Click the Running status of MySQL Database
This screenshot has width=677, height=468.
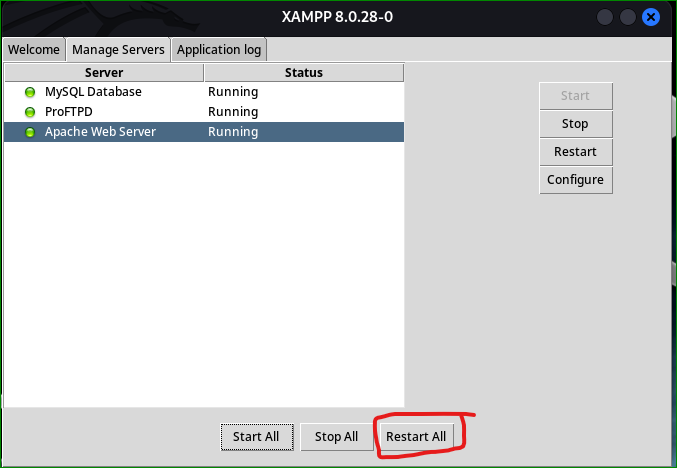[233, 92]
